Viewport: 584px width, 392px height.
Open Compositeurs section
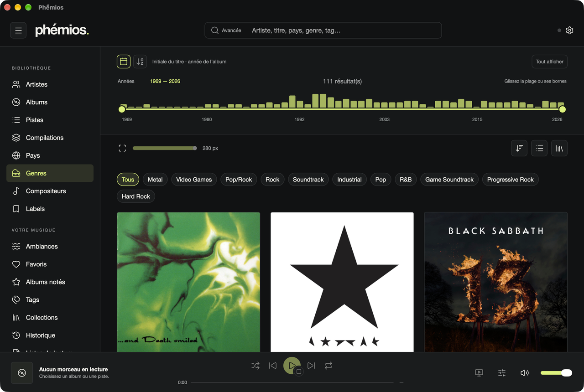50,191
